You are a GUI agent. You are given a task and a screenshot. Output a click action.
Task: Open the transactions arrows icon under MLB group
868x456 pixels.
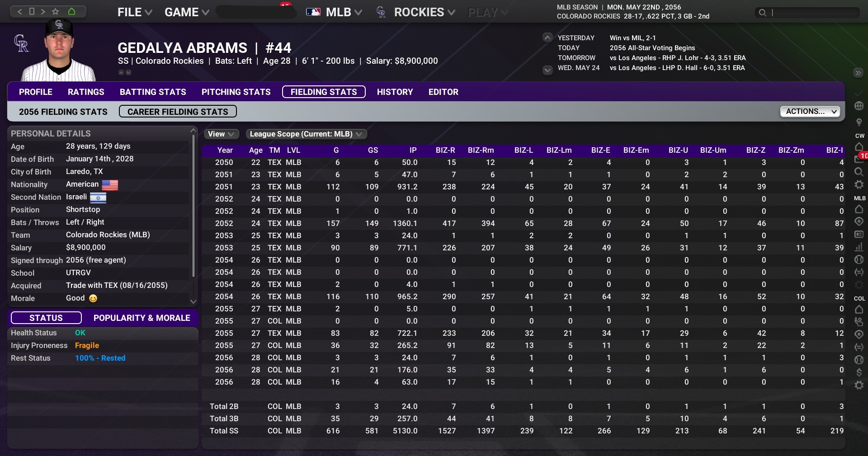(859, 272)
